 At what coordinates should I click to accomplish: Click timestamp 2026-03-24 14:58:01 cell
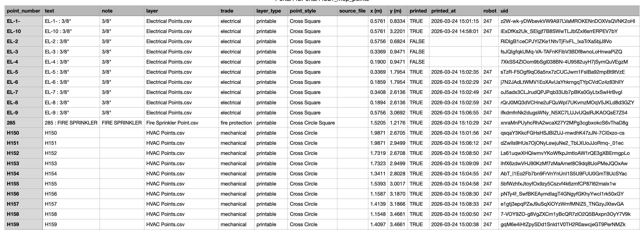tap(455, 31)
